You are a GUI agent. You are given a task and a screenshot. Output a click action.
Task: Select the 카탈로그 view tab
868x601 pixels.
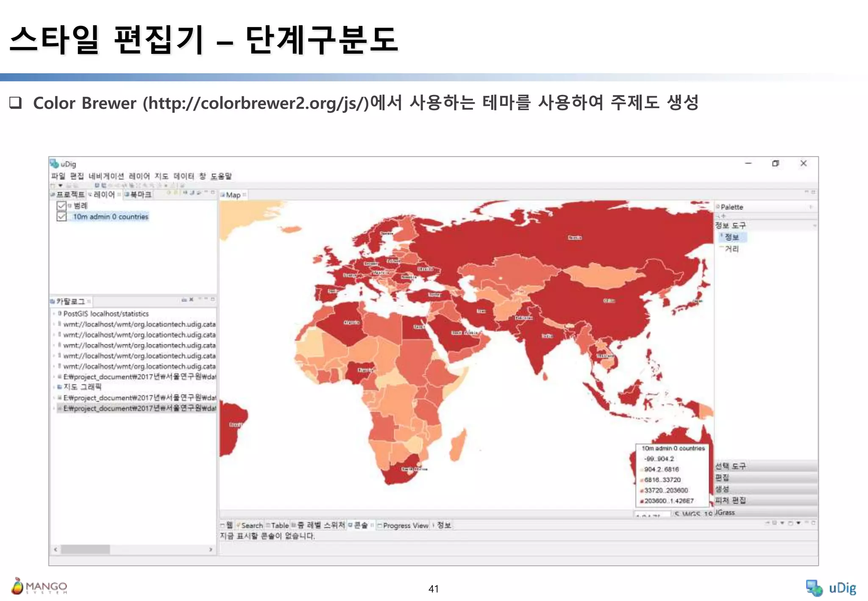click(x=70, y=301)
